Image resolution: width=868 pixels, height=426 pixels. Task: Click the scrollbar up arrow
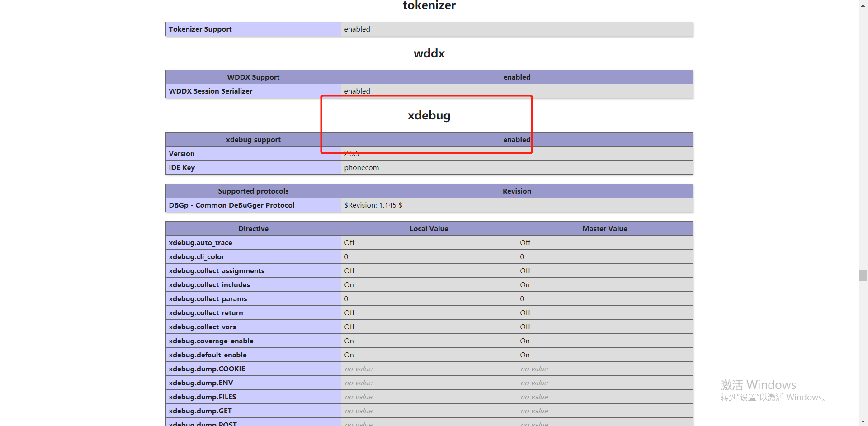[x=863, y=4]
